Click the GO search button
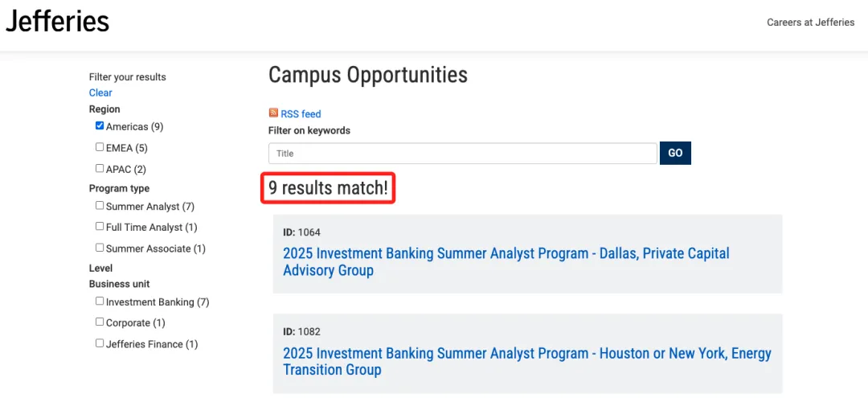Viewport: 868px width, 398px height. [x=675, y=154]
